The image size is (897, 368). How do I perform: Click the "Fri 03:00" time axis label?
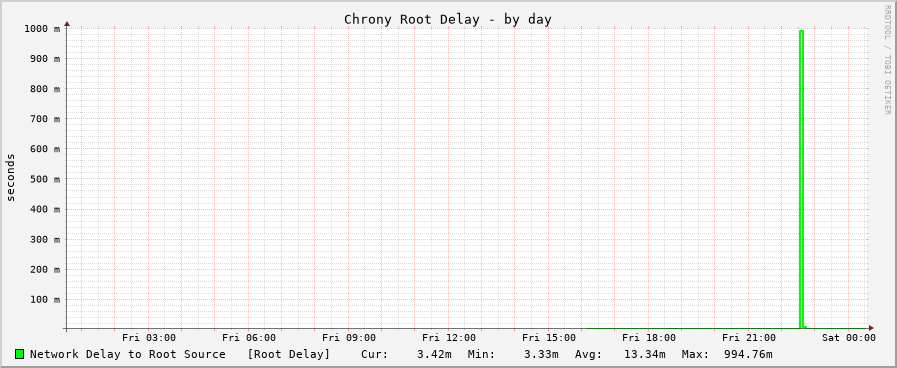pyautogui.click(x=149, y=338)
